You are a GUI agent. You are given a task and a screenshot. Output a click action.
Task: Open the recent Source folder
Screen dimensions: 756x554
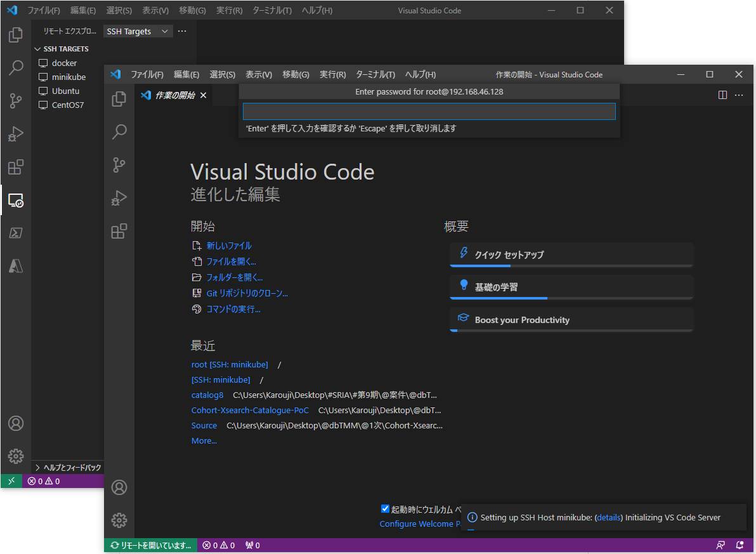[204, 426]
